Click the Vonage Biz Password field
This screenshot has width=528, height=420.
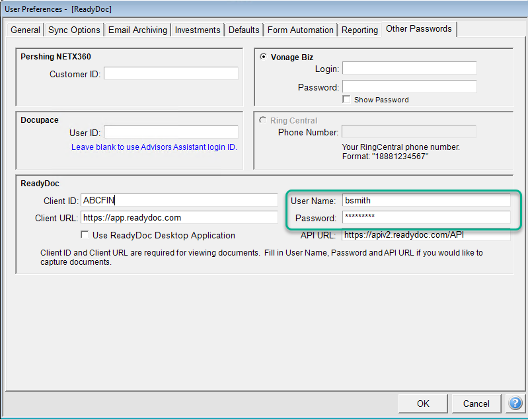(410, 87)
